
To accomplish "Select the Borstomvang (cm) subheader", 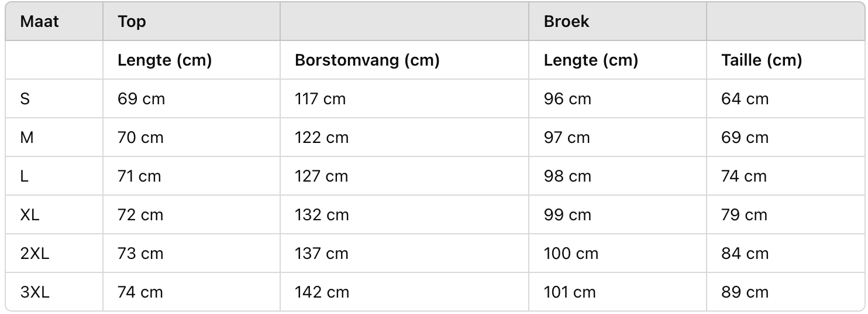I will click(x=367, y=60).
